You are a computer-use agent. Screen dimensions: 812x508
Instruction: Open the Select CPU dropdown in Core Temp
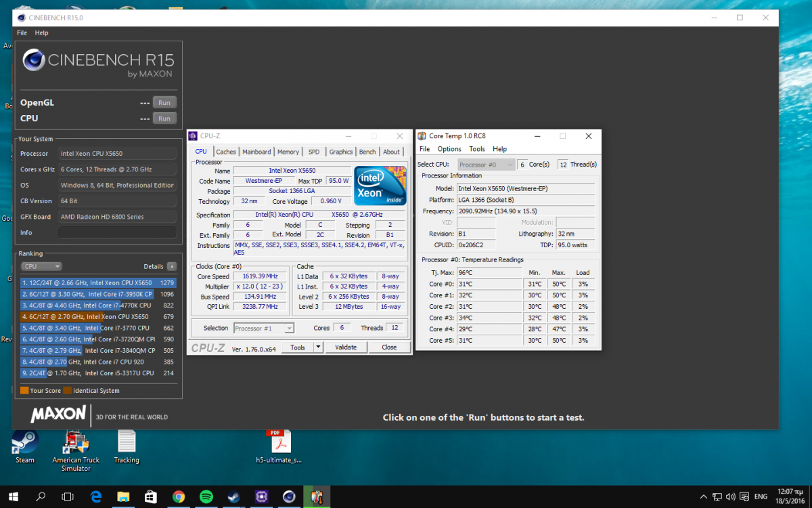[x=487, y=165]
